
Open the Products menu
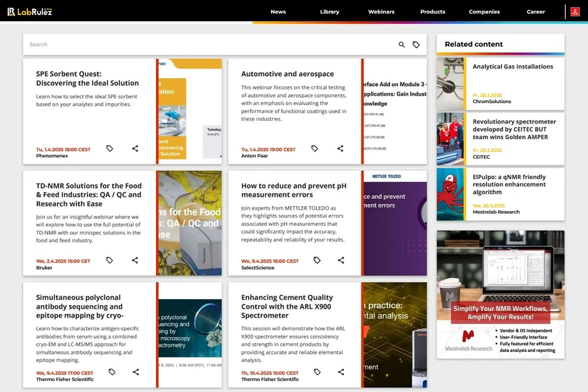pos(433,12)
